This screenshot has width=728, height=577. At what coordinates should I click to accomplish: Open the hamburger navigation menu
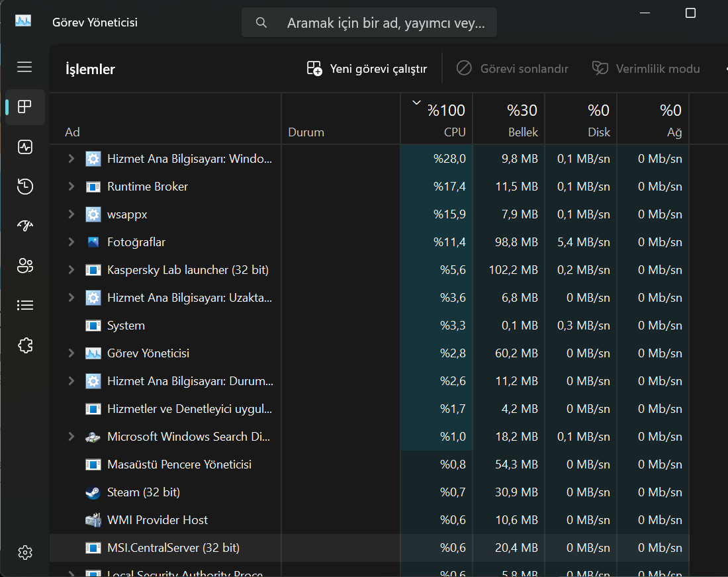pyautogui.click(x=24, y=67)
